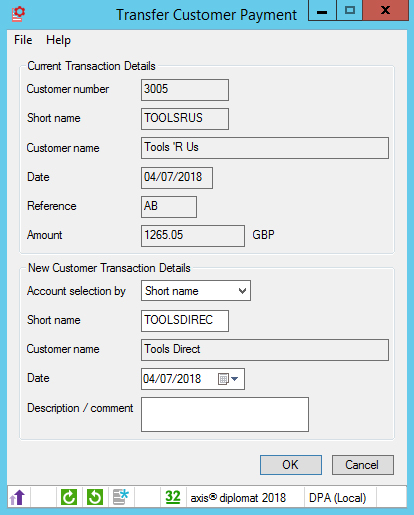
Task: Click the Customer number field showing 3005
Action: 185,90
